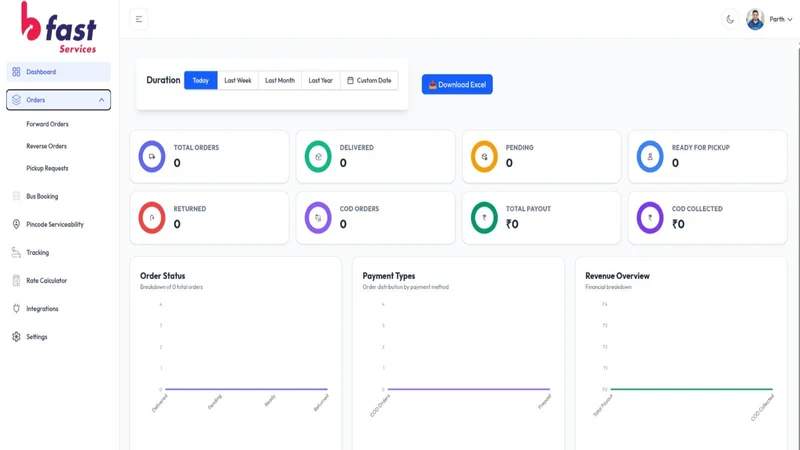
Task: Click the bfast Services logo
Action: point(59,28)
